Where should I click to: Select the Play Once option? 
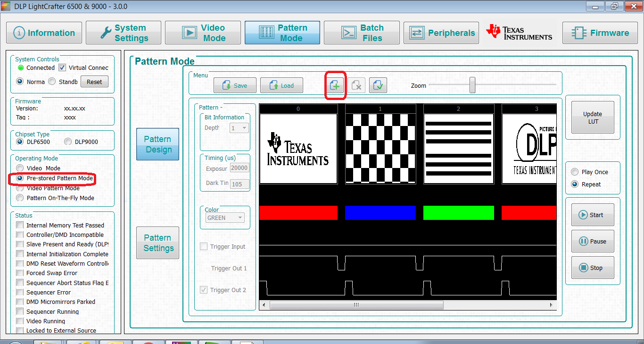[x=575, y=172]
